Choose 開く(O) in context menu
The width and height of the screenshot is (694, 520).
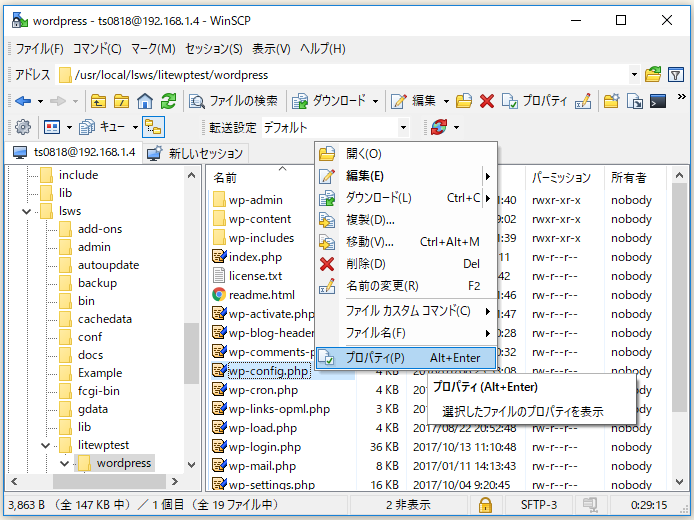coord(405,154)
